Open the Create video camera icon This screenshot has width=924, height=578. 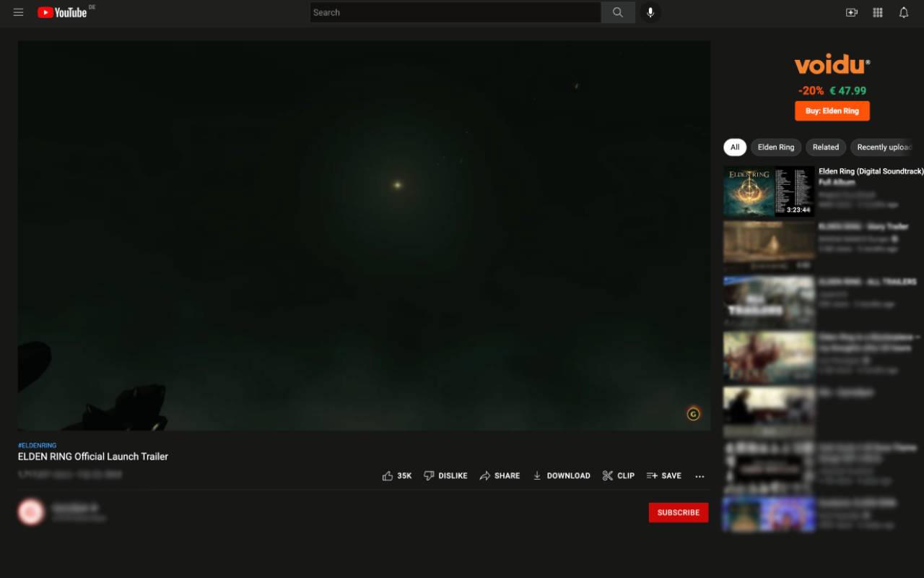pos(852,12)
